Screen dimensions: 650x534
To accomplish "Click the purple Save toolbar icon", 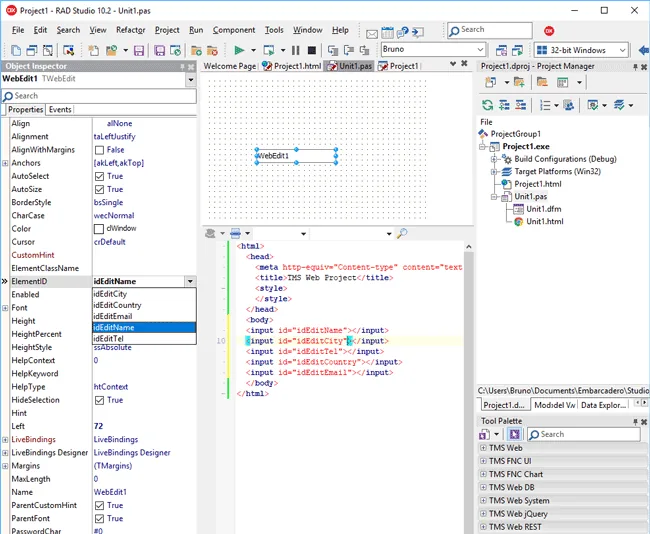I will click(138, 51).
